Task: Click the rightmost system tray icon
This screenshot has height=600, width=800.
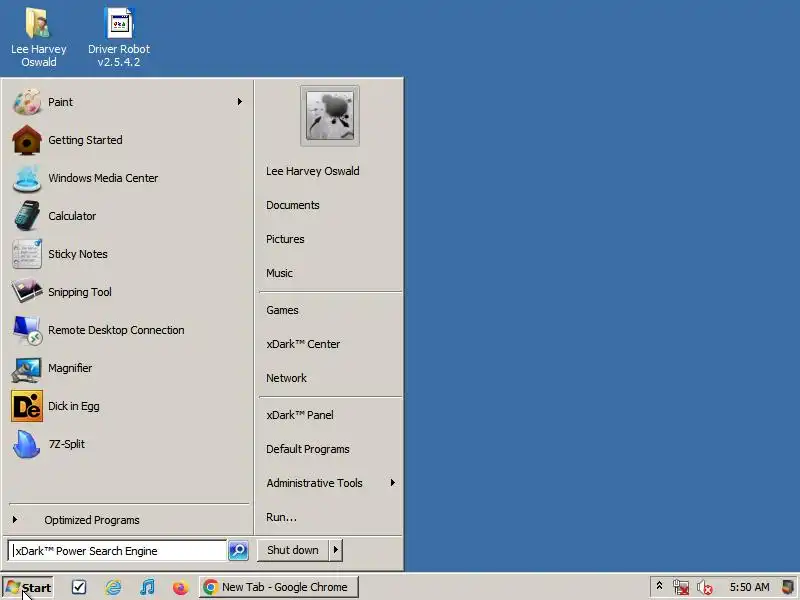Action: point(788,587)
